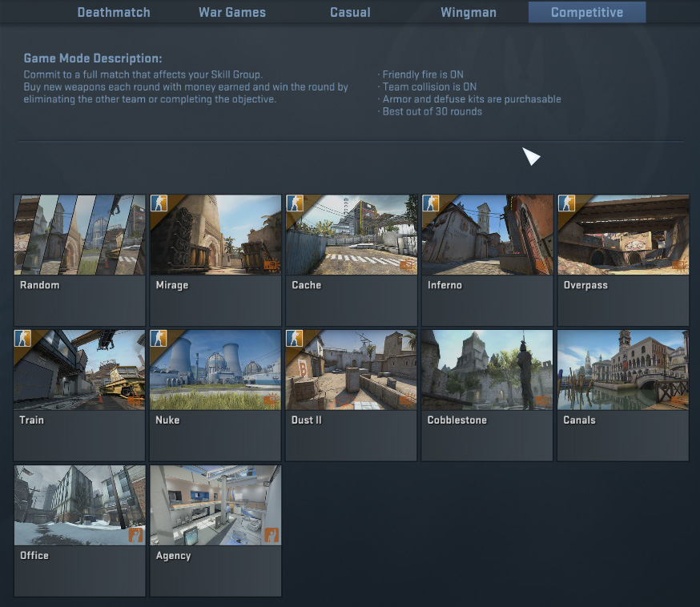
Task: Click the active duty badge on Cache
Action: click(x=295, y=203)
